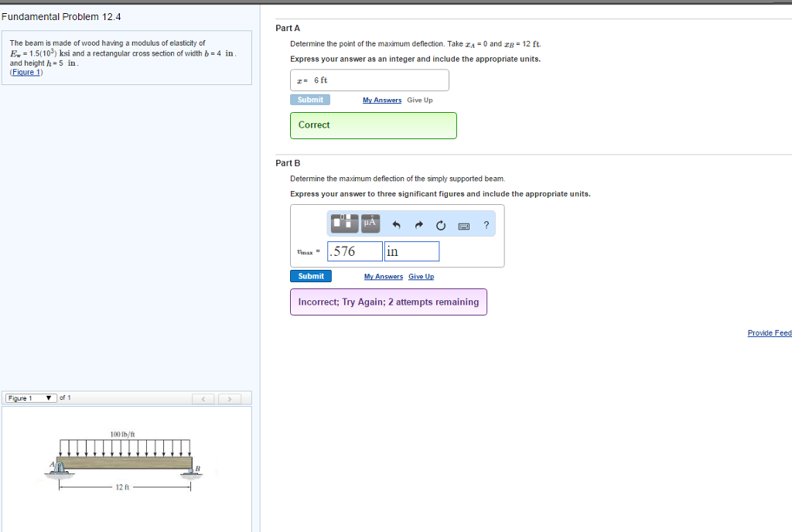The height and width of the screenshot is (532, 792).
Task: Go to the next figure arrow
Action: click(229, 399)
